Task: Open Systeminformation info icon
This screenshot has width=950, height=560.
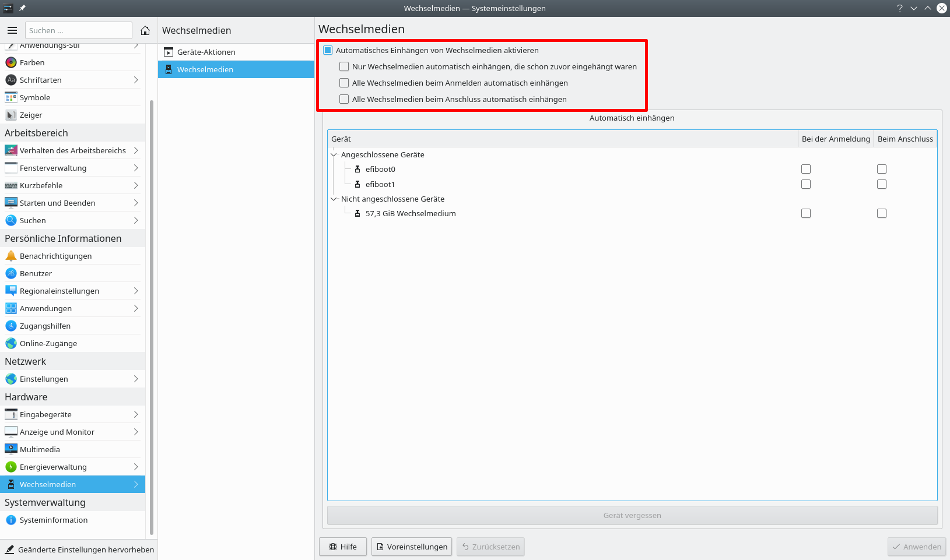Action: [x=11, y=520]
